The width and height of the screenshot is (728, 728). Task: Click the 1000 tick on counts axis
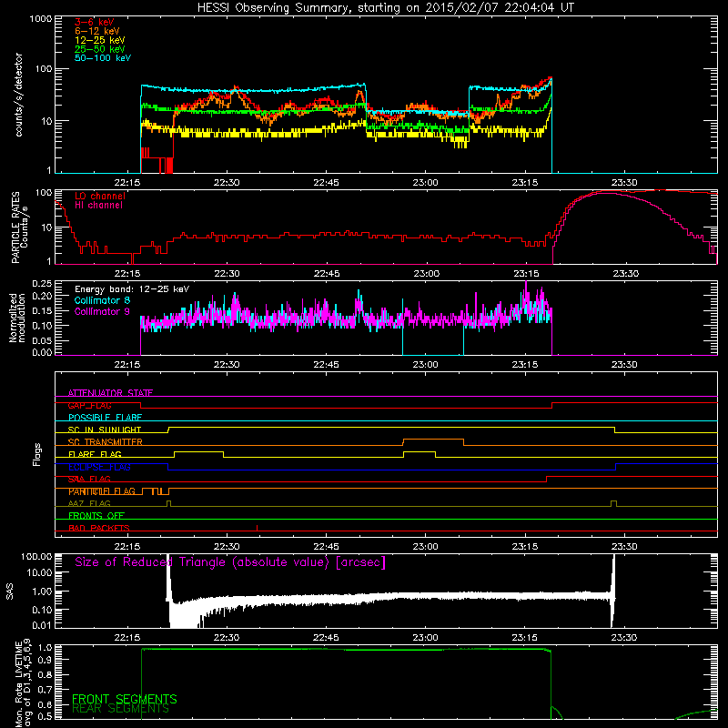pyautogui.click(x=40, y=19)
